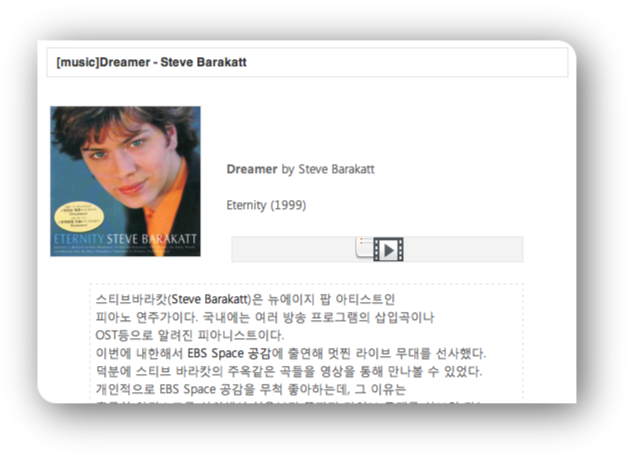
Task: Click the yellow oval sticker on album cover
Action: pos(79,216)
